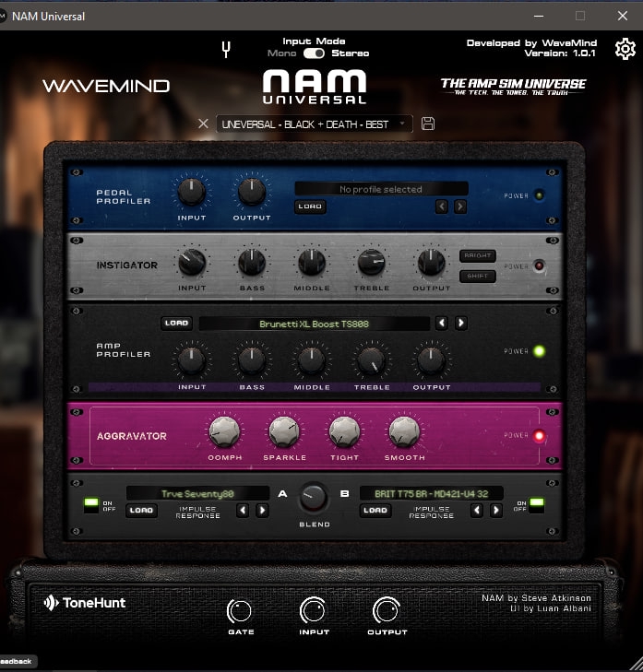Adjust Instigator Treble knob
Viewport: 643px width, 672px height.
[372, 262]
